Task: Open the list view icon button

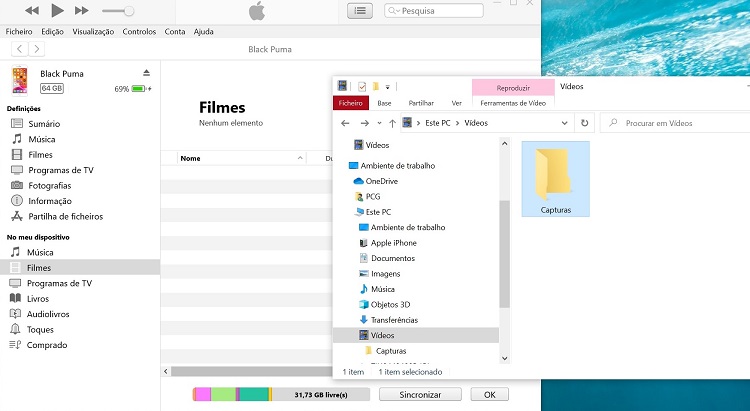Action: point(359,10)
